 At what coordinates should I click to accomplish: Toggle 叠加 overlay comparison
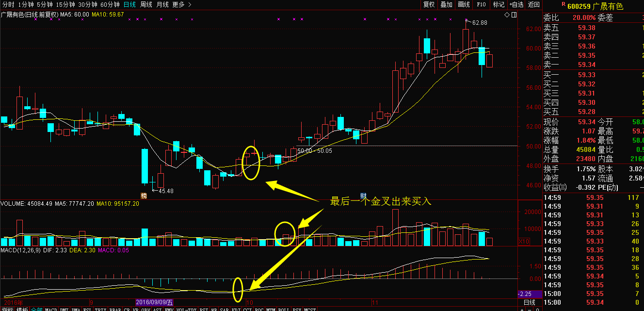click(446, 4)
